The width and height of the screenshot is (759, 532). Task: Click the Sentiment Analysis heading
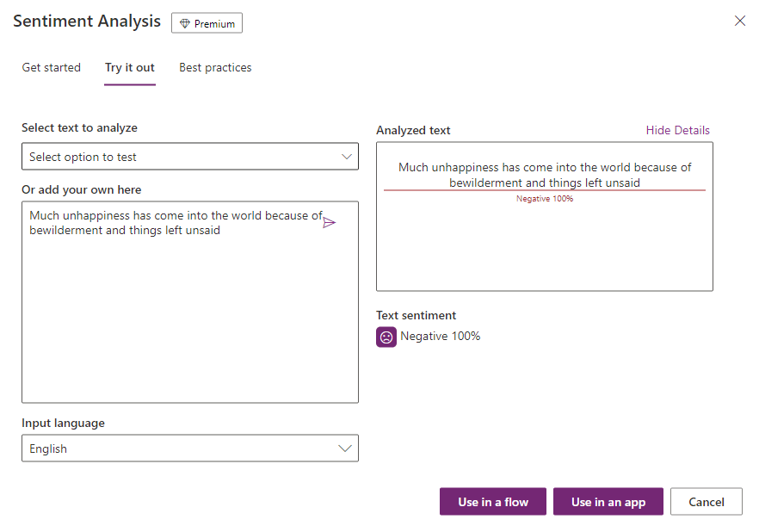87,22
